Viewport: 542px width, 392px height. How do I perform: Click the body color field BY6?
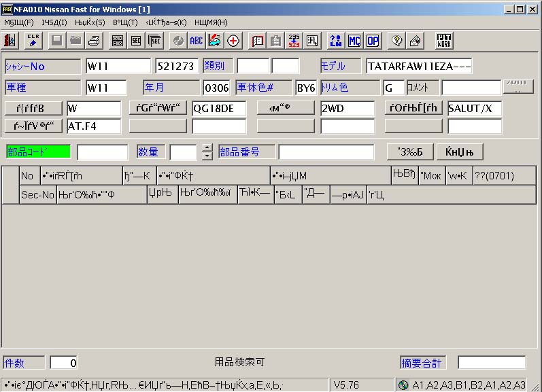click(x=306, y=88)
